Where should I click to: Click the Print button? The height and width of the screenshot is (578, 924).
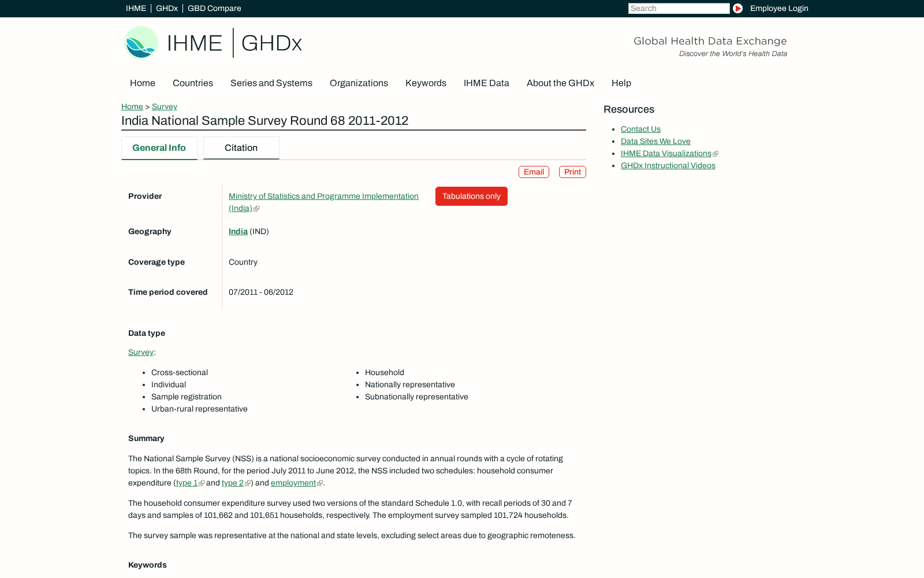point(572,172)
